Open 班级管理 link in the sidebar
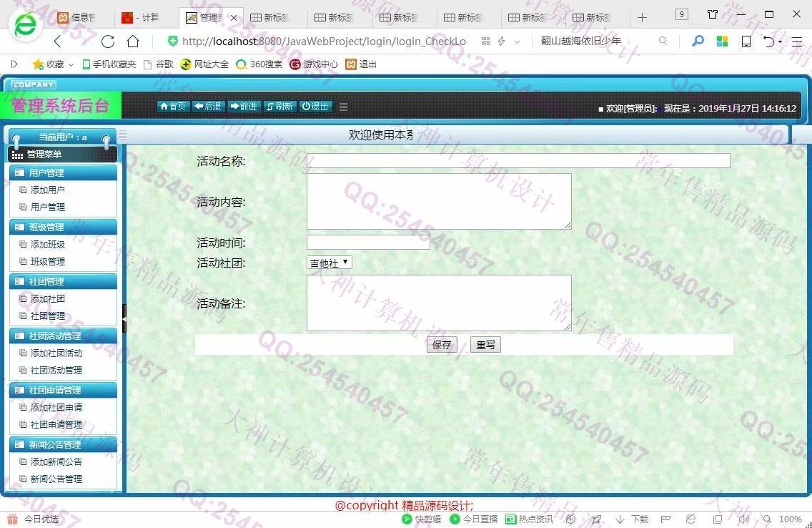 pos(48,262)
